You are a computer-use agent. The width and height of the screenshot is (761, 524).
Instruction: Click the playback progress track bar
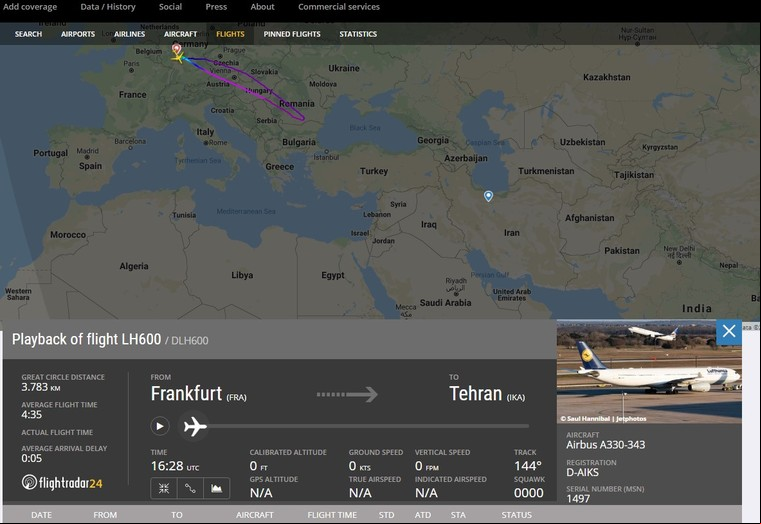368,426
